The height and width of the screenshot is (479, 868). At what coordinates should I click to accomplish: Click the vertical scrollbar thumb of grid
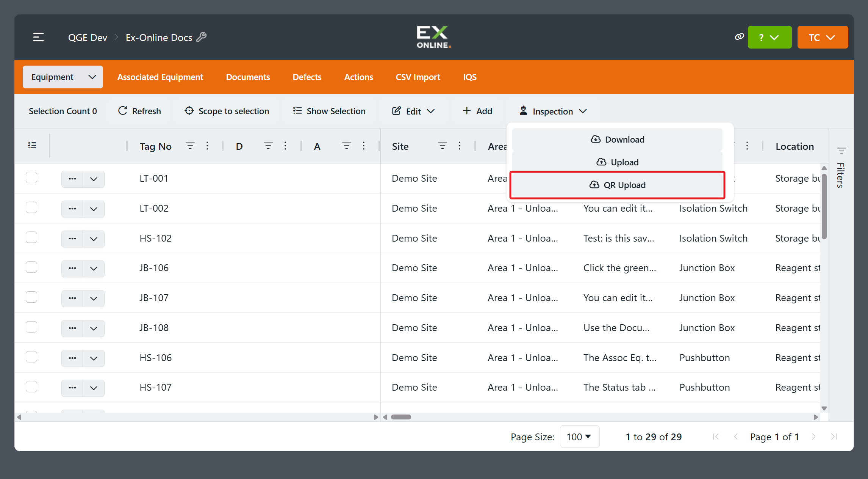click(x=824, y=206)
